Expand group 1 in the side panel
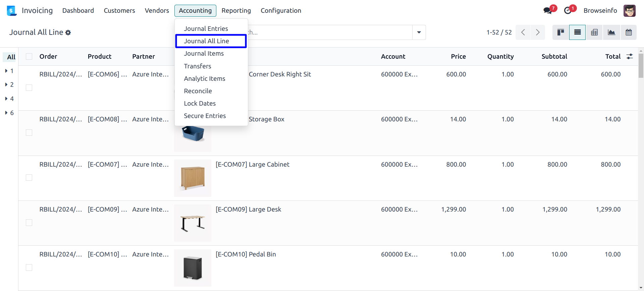The image size is (644, 291). 9,71
